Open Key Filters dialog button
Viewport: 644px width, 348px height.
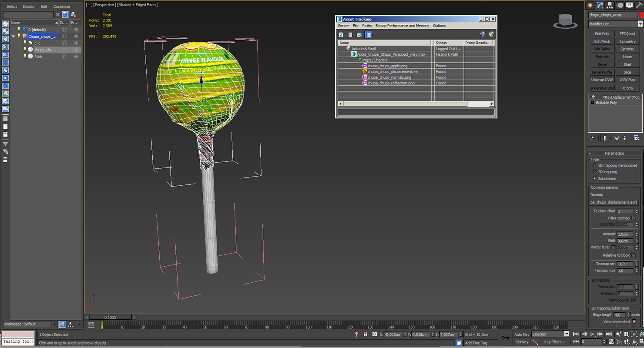pyautogui.click(x=555, y=342)
